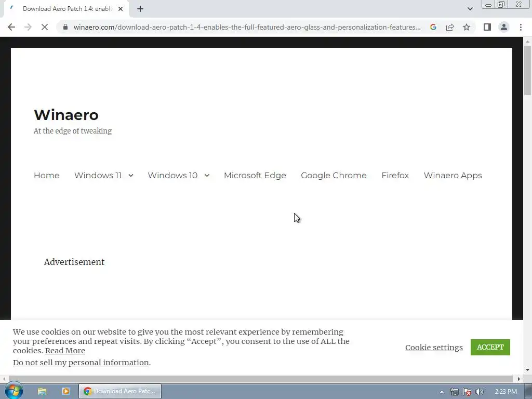
Task: Open the Microsoft Edge menu item
Action: click(x=255, y=176)
